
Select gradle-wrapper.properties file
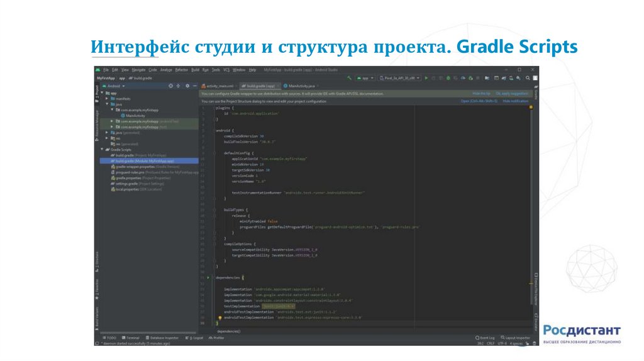coord(145,167)
